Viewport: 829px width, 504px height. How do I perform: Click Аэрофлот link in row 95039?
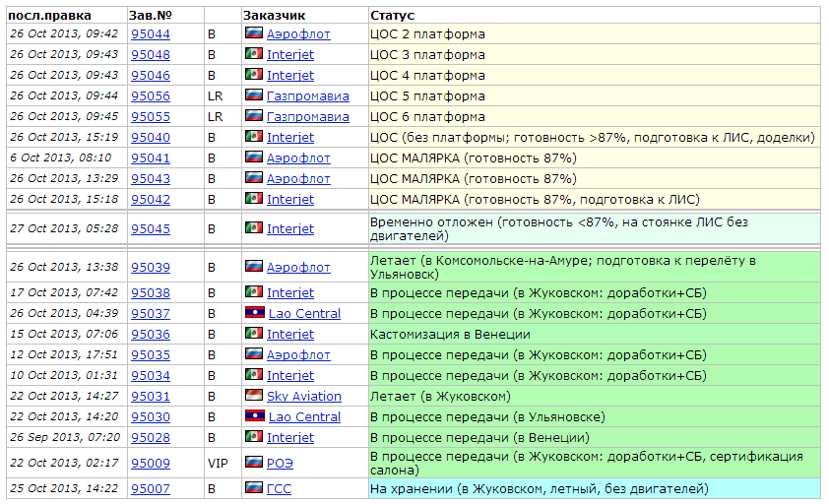pyautogui.click(x=298, y=268)
